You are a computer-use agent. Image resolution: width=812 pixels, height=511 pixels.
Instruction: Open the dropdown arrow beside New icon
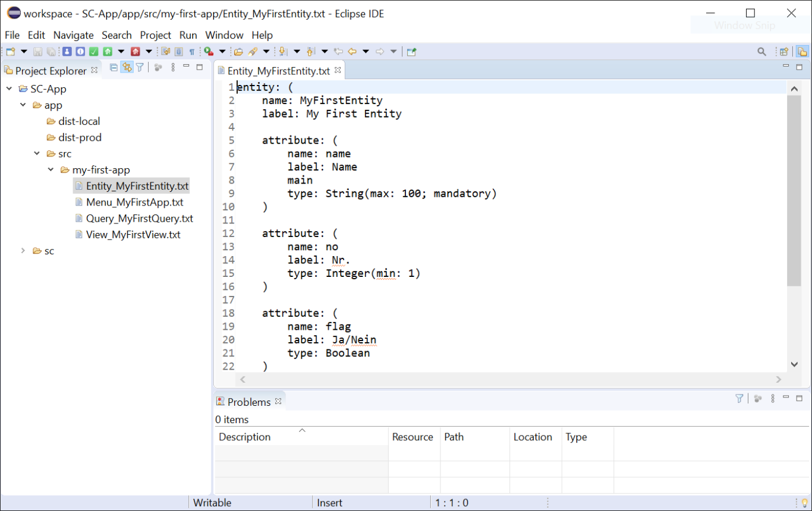24,52
